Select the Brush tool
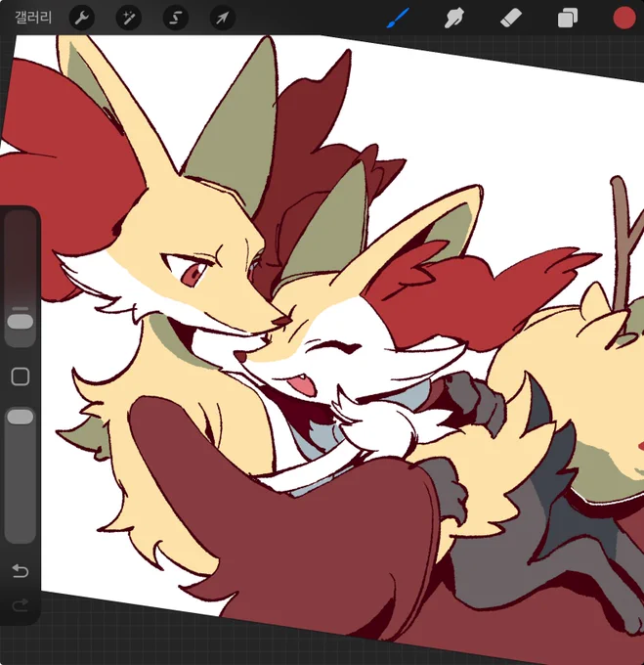644x665 pixels. pyautogui.click(x=398, y=18)
